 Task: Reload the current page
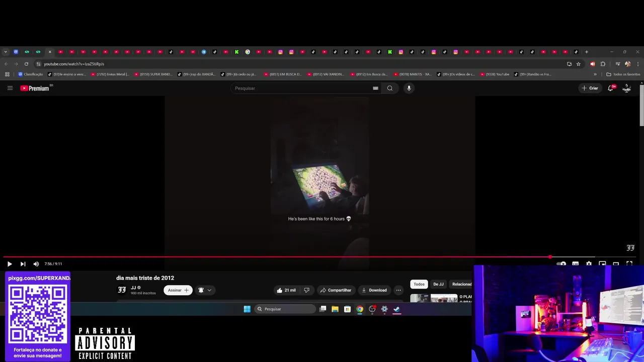click(x=26, y=64)
